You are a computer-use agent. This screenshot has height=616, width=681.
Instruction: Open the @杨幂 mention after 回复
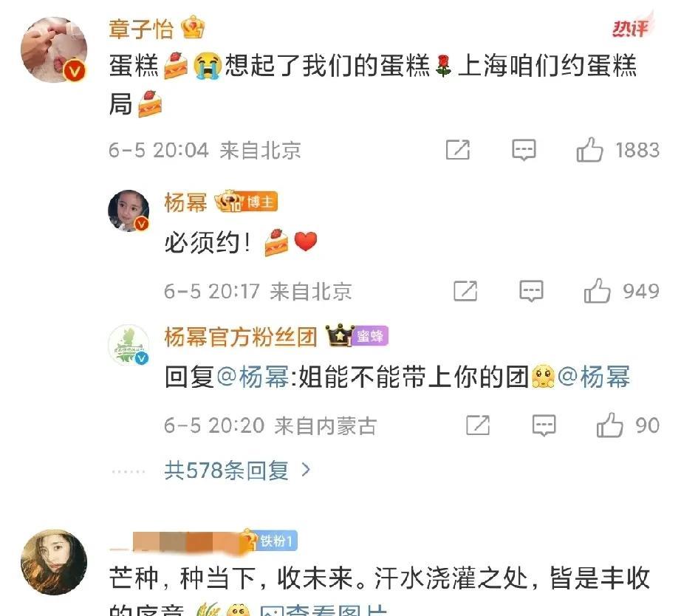coord(253,376)
